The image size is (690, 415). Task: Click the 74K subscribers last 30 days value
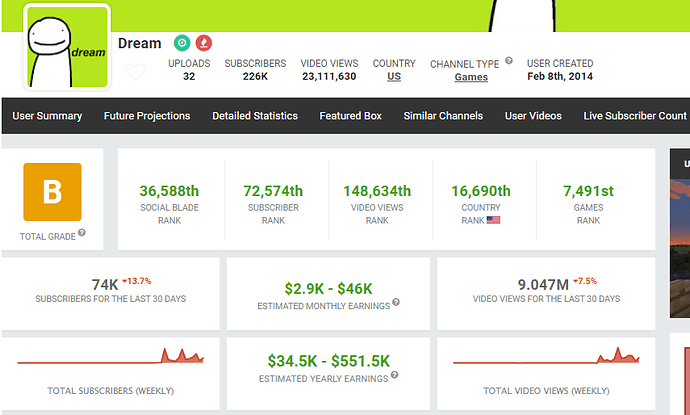click(x=105, y=285)
